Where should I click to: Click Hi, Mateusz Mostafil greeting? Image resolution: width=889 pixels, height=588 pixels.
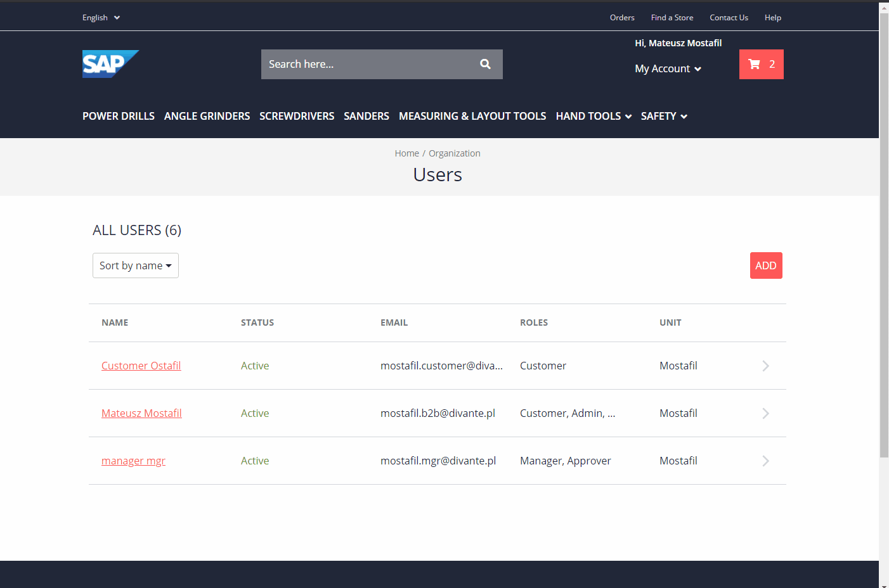(x=678, y=43)
